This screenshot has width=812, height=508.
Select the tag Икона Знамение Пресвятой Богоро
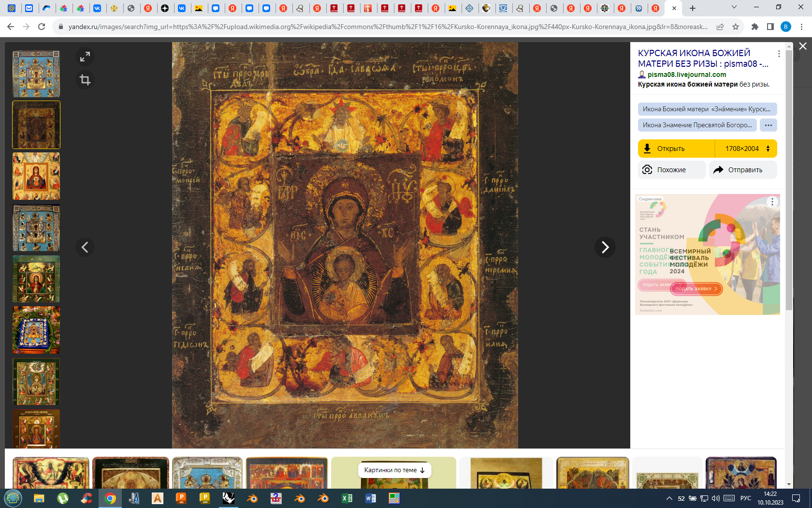[x=697, y=125]
